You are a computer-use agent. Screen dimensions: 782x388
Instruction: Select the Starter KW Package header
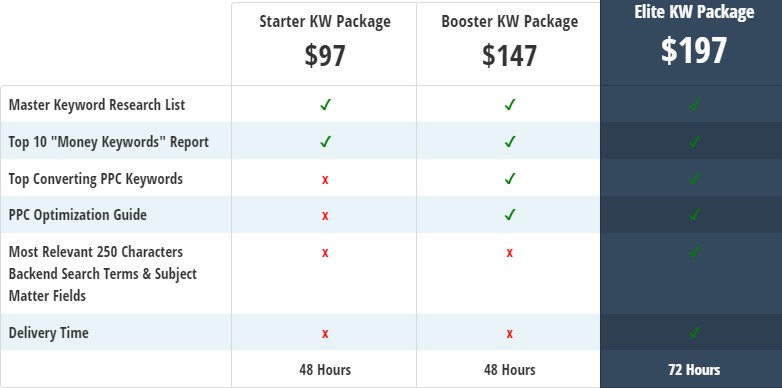click(325, 22)
